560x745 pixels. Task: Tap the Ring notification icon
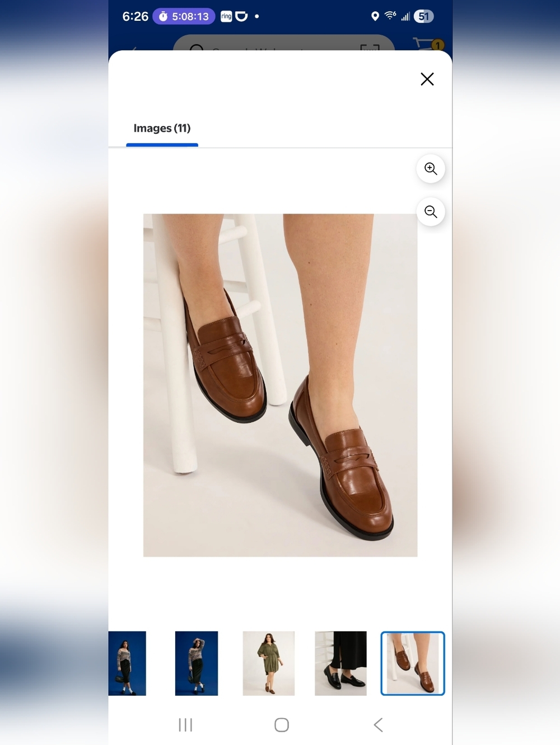point(226,16)
